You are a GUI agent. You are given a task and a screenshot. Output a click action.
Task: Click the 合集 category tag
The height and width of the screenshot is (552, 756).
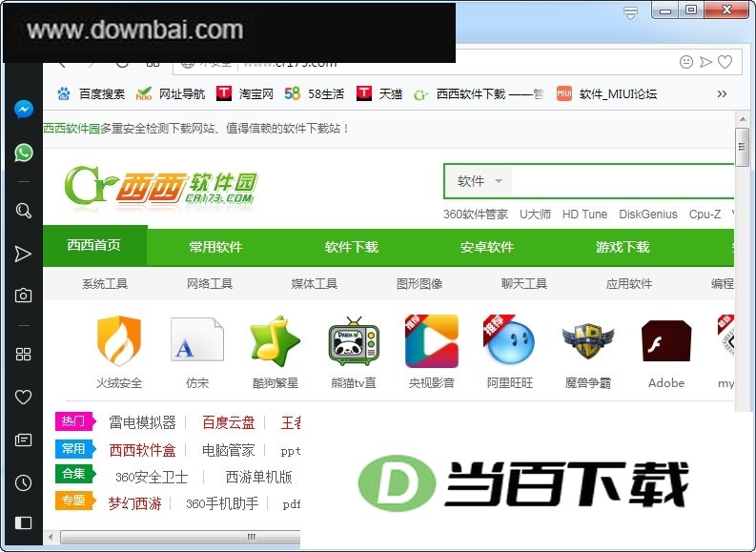coord(75,474)
